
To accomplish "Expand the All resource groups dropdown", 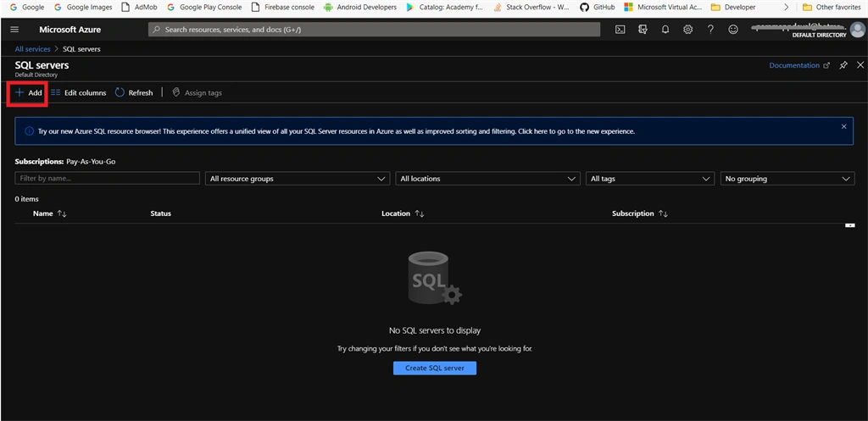I will click(x=298, y=179).
